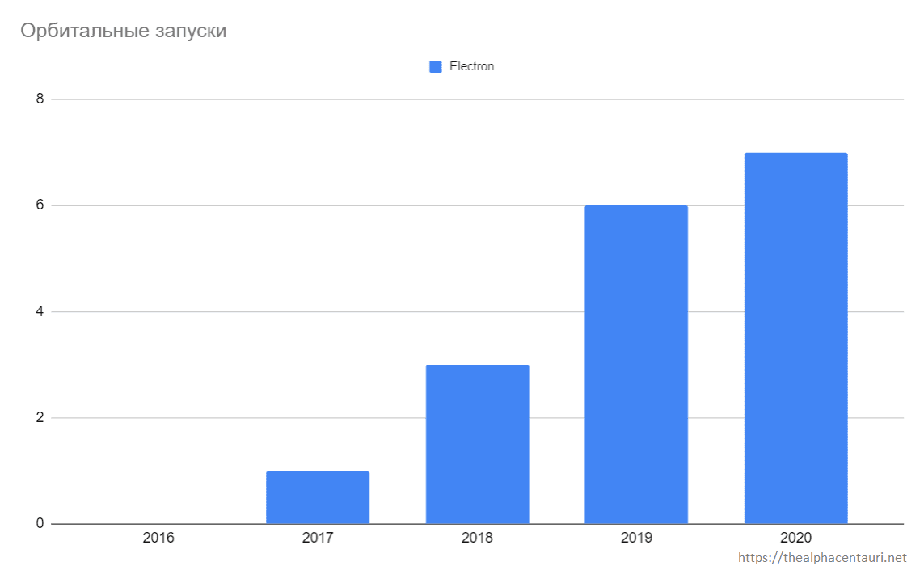Click the y-axis value 8
The width and height of the screenshot is (924, 566).
(x=38, y=99)
